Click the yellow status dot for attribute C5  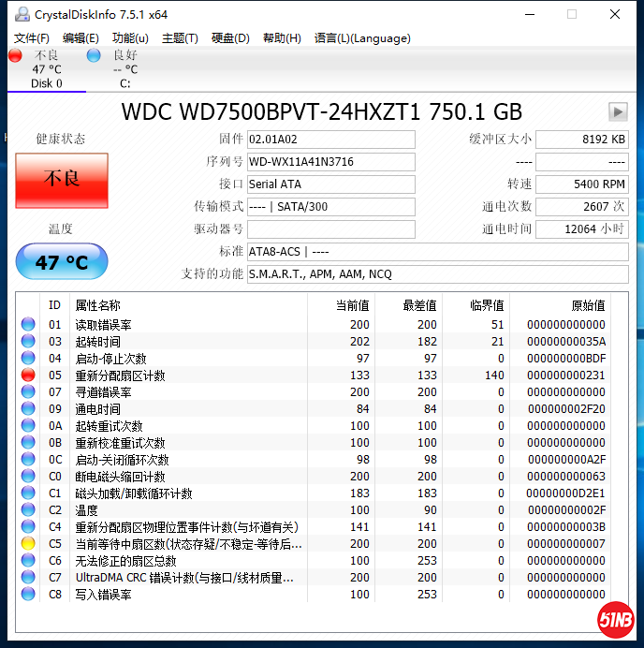click(x=28, y=544)
